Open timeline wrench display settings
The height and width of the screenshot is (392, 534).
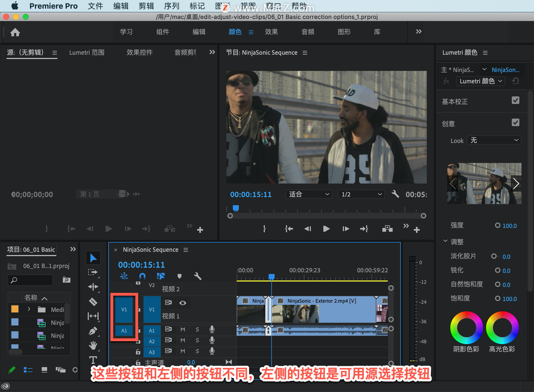point(197,276)
